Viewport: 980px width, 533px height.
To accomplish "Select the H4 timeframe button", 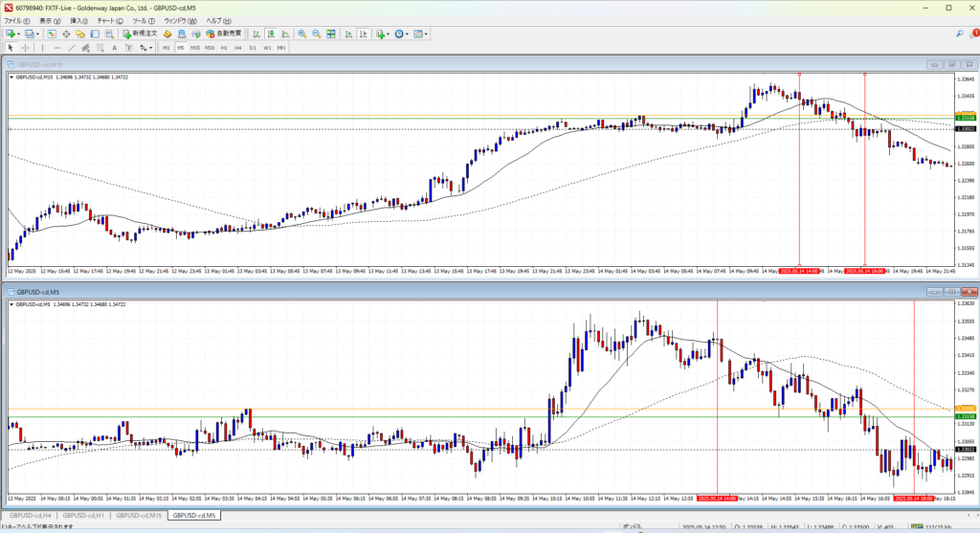I will pyautogui.click(x=238, y=47).
